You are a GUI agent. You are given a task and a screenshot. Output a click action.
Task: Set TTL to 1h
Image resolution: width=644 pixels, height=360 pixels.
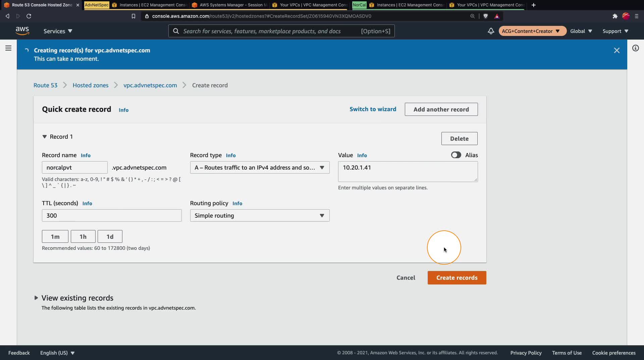tap(83, 236)
